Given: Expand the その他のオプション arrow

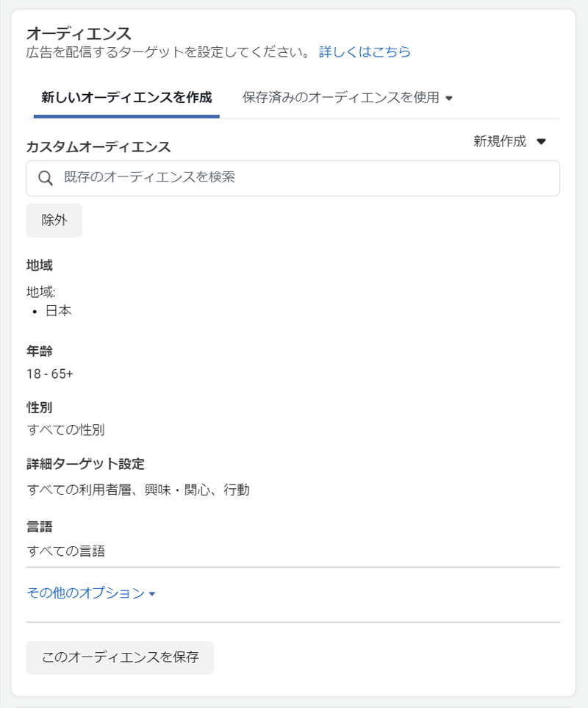Looking at the screenshot, I should pos(152,593).
